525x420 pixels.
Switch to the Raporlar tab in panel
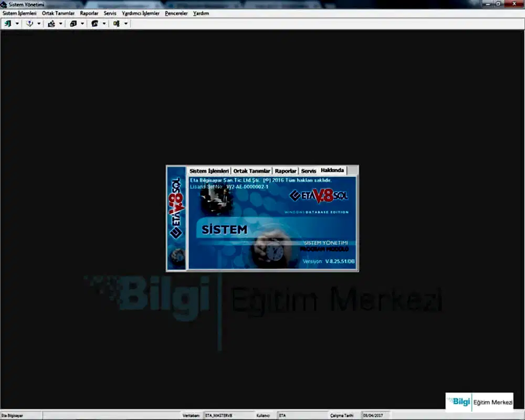286,171
